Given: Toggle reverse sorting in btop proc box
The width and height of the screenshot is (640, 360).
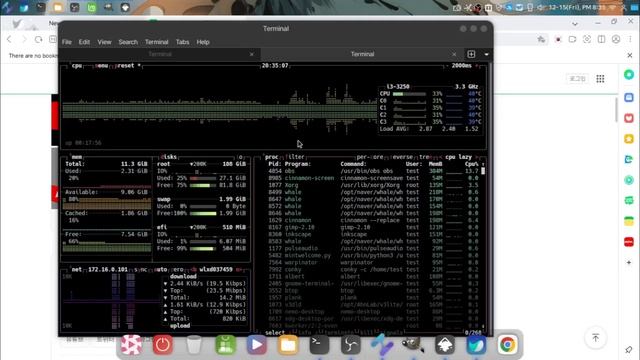Looking at the screenshot, I should click(402, 157).
